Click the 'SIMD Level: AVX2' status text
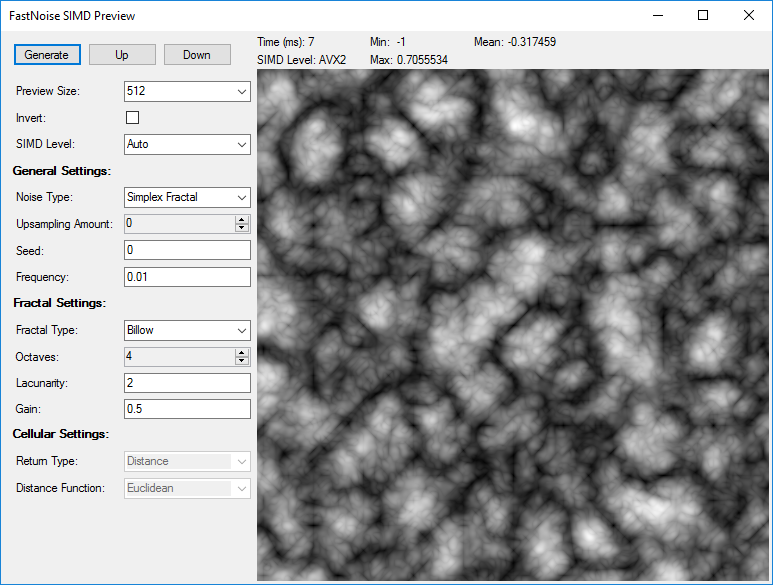Screen dimensions: 773x585 pyautogui.click(x=302, y=60)
